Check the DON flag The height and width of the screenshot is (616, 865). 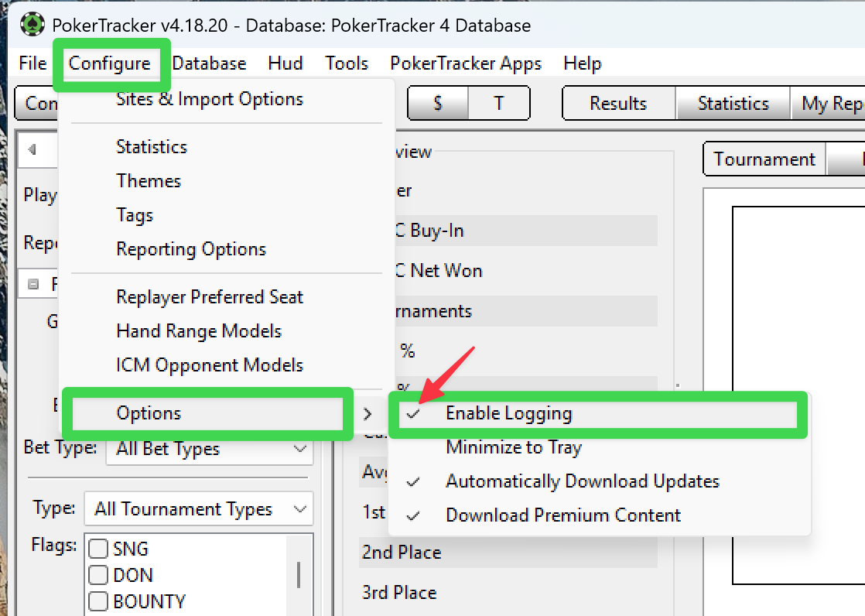(x=98, y=575)
